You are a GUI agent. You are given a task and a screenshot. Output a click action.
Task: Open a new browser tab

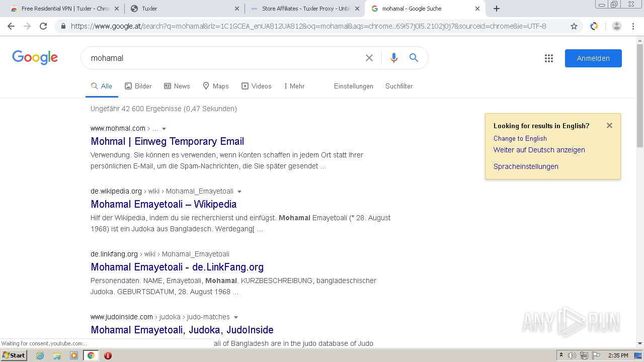click(x=497, y=9)
